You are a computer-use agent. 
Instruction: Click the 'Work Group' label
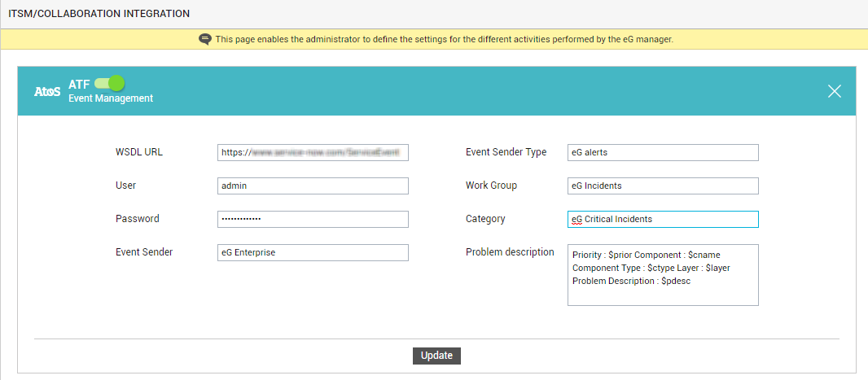click(492, 186)
